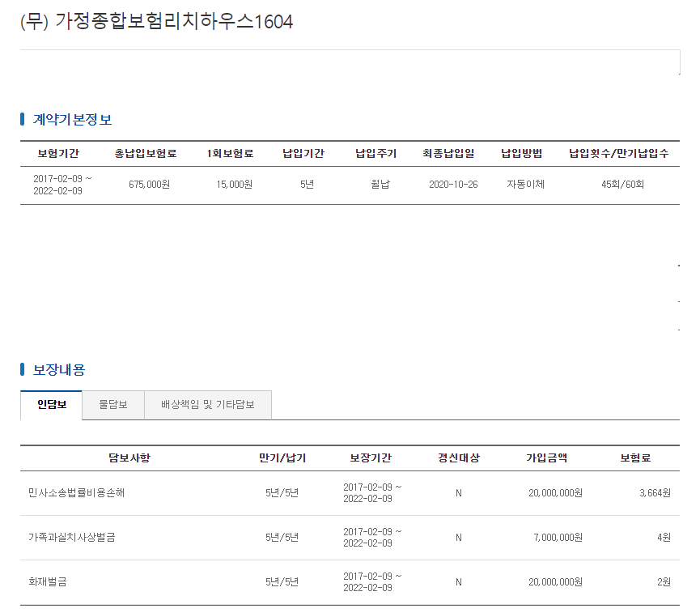
Task: Click the 가족과실치사상벌금 coverage name
Action: pos(72,538)
